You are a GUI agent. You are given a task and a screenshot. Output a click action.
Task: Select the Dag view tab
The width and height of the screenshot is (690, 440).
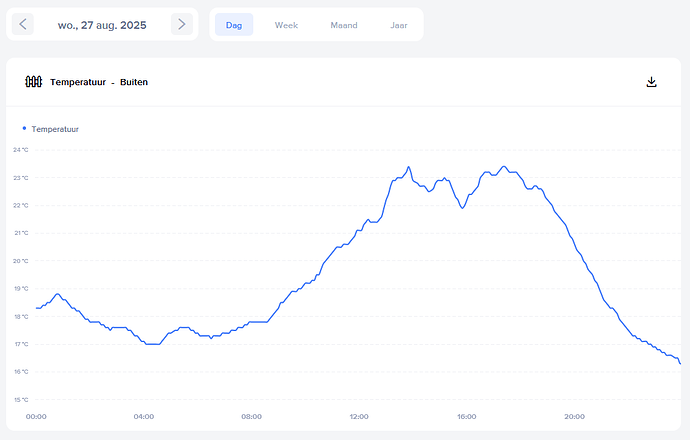(x=234, y=24)
